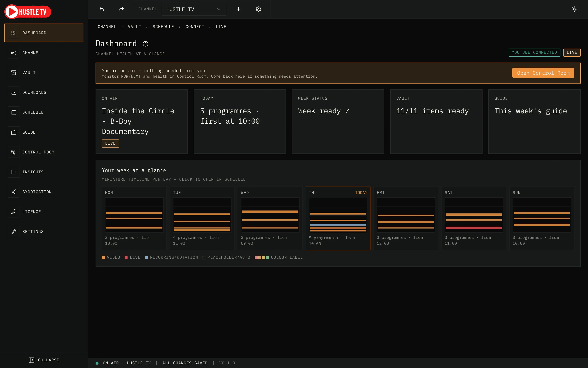Open channel settings gear icon
Viewport: 588px width, 368px height.
[258, 9]
